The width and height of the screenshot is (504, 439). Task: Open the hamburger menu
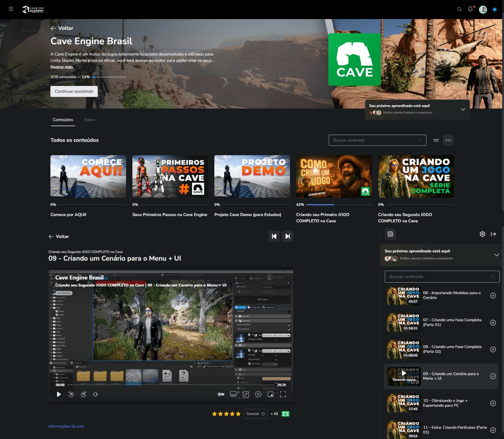pos(11,9)
